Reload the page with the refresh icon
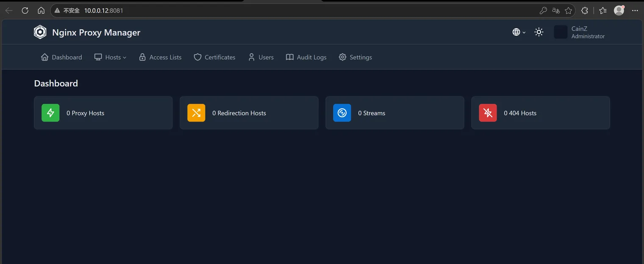Viewport: 644px width, 264px height. [25, 11]
